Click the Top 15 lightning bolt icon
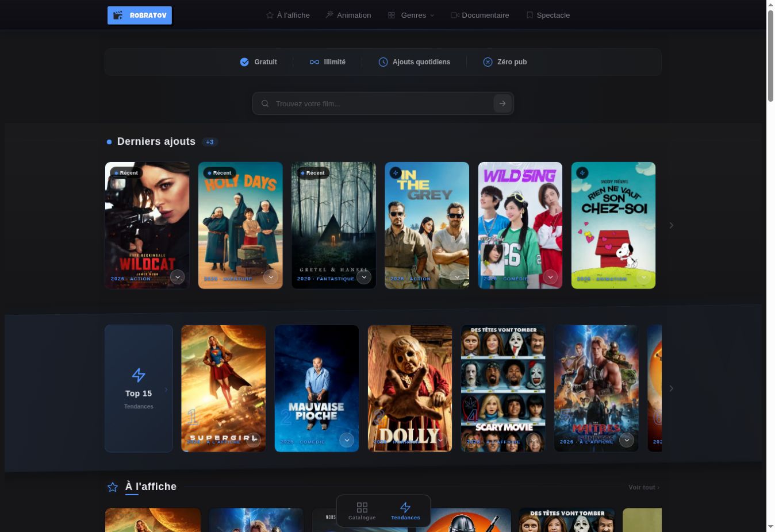The width and height of the screenshot is (775, 532). (x=139, y=375)
